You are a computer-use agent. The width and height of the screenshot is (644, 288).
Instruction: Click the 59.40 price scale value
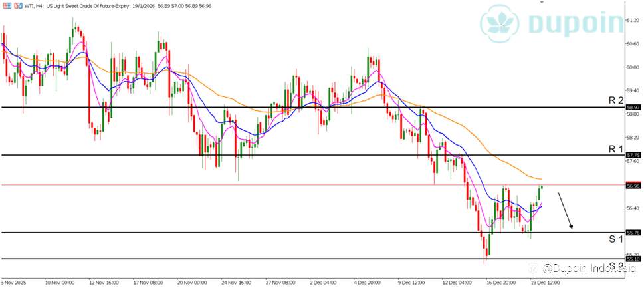(632, 90)
